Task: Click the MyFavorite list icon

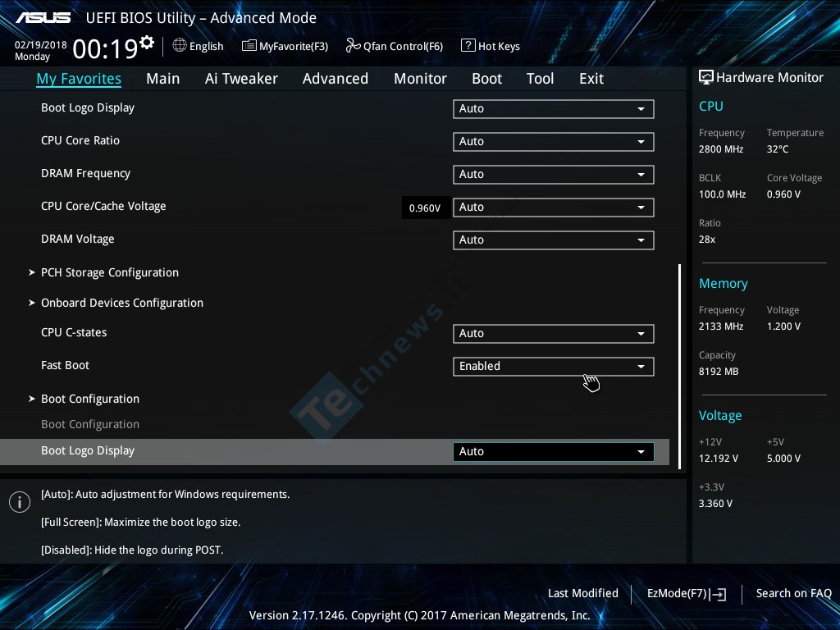Action: coord(249,46)
